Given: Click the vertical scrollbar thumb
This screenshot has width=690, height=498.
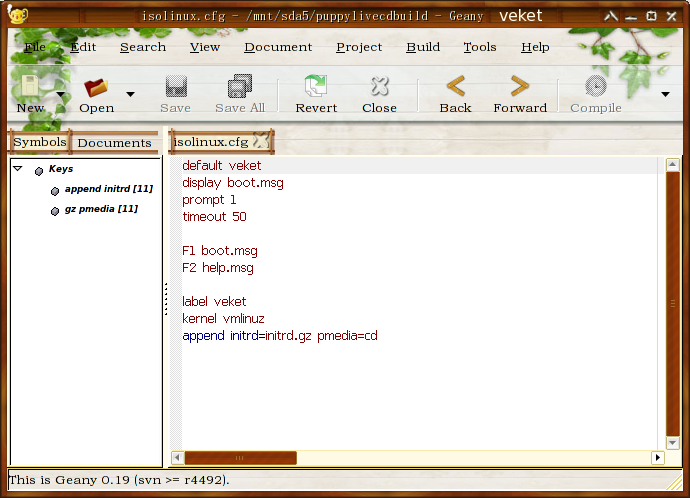Looking at the screenshot, I should click(672, 304).
